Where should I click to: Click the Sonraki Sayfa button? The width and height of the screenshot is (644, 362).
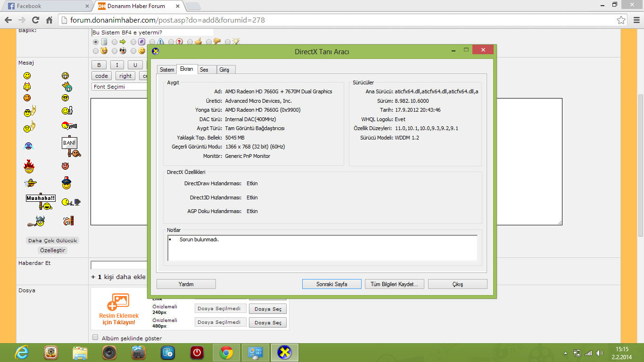[x=331, y=284]
